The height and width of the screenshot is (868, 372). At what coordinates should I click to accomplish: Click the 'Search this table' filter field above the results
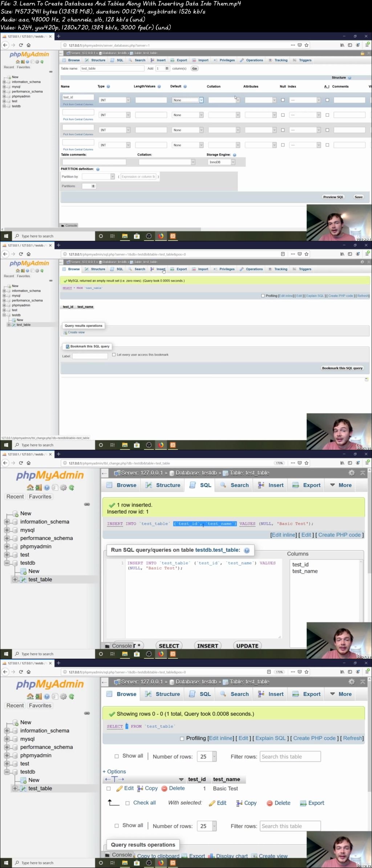(290, 756)
